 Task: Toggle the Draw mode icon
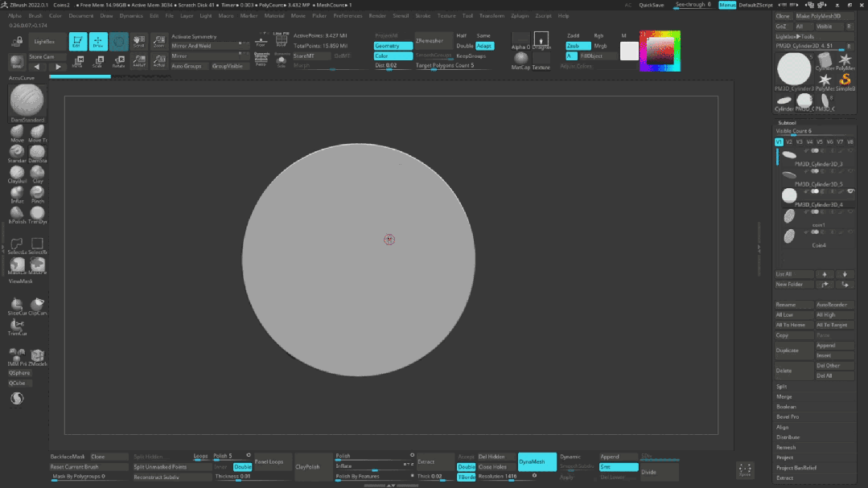point(98,42)
